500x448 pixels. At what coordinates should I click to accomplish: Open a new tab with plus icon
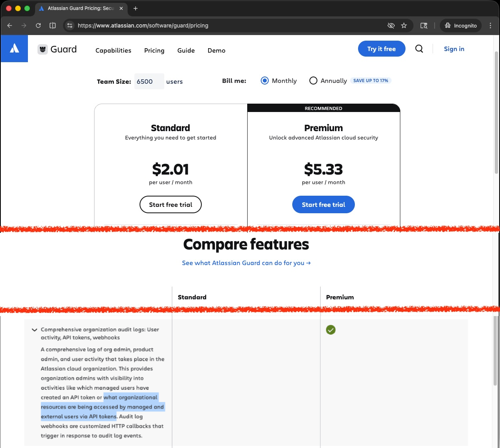[136, 8]
